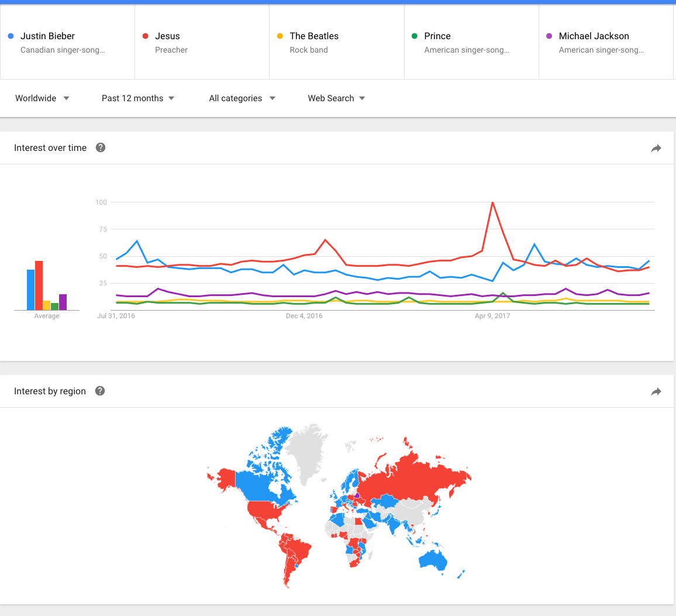Click the yellow Beatles average bar
This screenshot has width=676, height=616.
point(47,305)
